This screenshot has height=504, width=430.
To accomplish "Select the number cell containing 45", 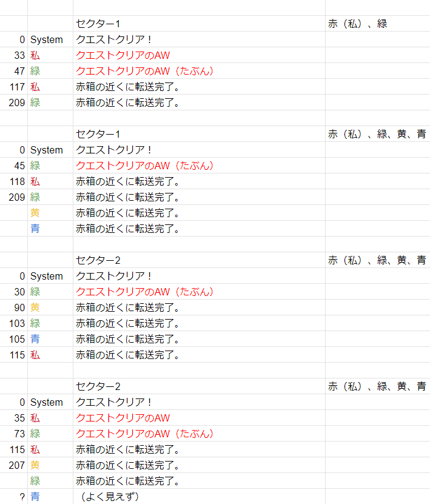I will [x=14, y=166].
